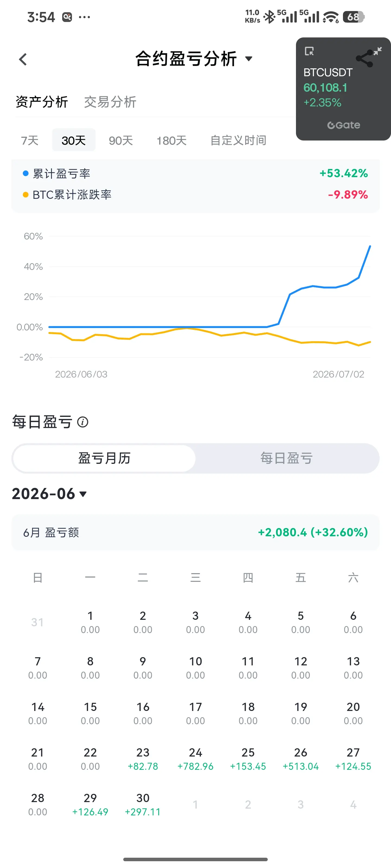
Task: Select the 7天 time range
Action: [x=30, y=140]
